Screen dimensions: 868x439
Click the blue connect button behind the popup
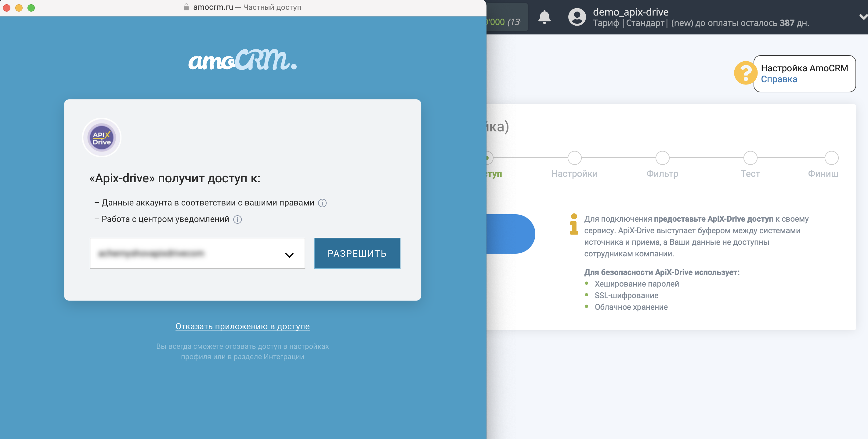click(x=511, y=234)
